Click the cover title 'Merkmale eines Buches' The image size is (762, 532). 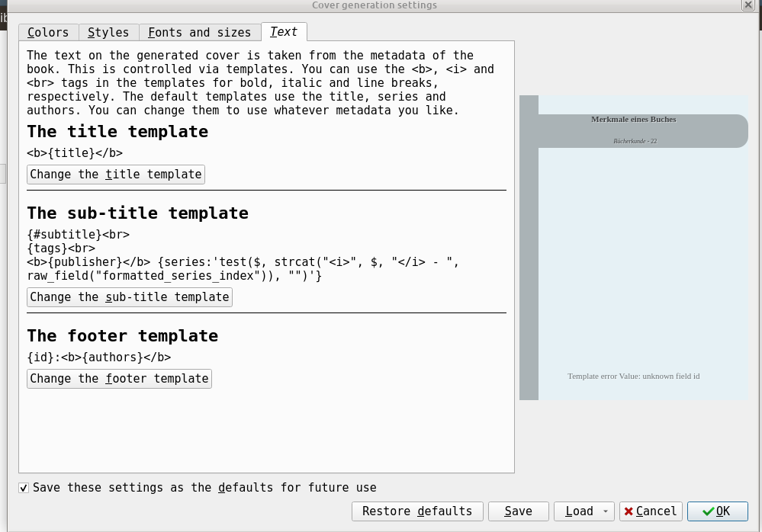coord(633,120)
